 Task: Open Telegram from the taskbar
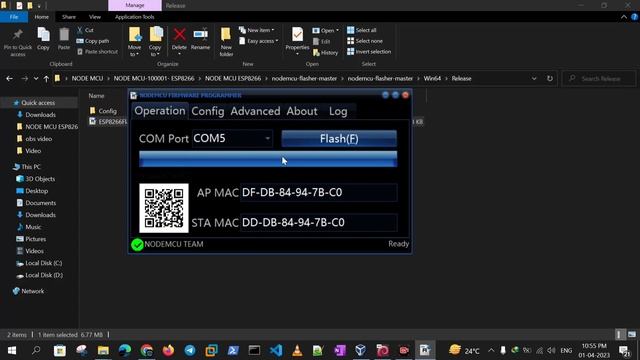(190, 350)
